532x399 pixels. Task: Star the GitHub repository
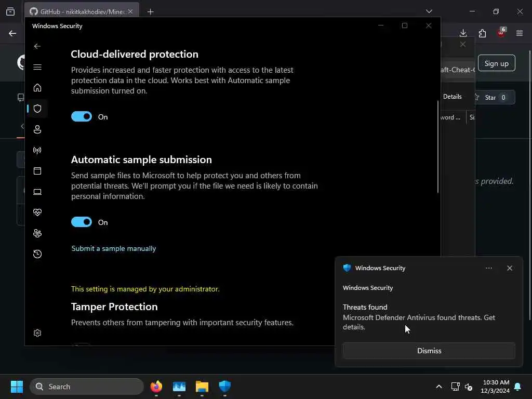coord(495,97)
